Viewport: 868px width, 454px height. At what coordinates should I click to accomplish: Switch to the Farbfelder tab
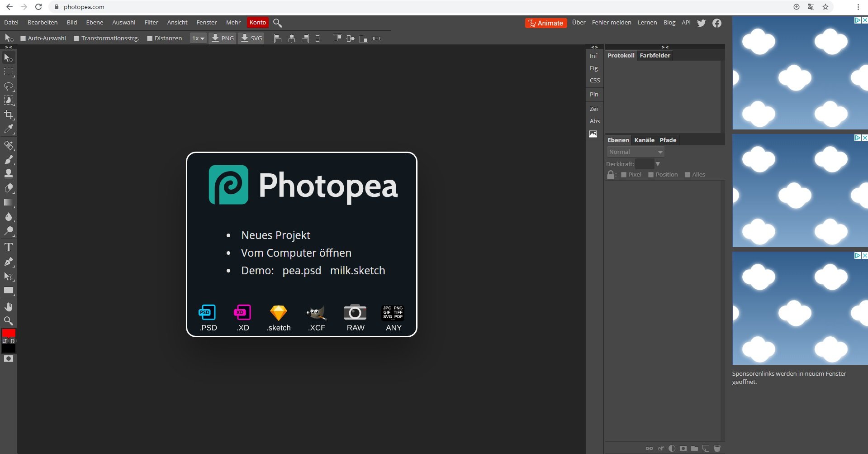click(655, 56)
